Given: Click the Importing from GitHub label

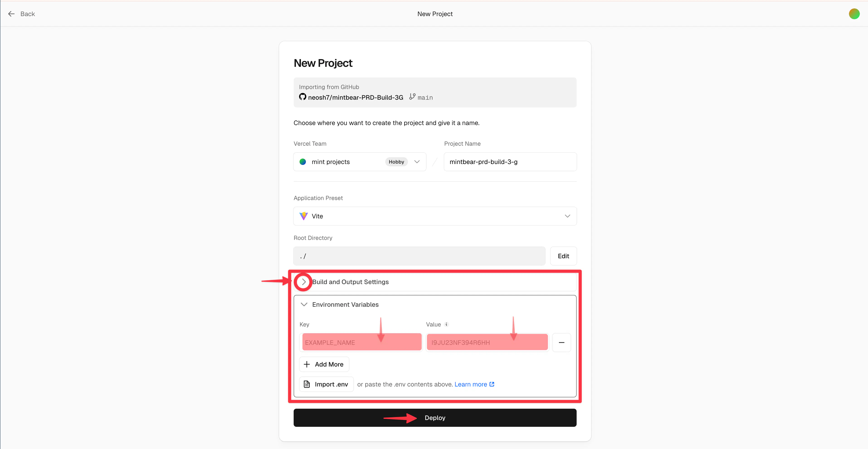Looking at the screenshot, I should pyautogui.click(x=329, y=87).
